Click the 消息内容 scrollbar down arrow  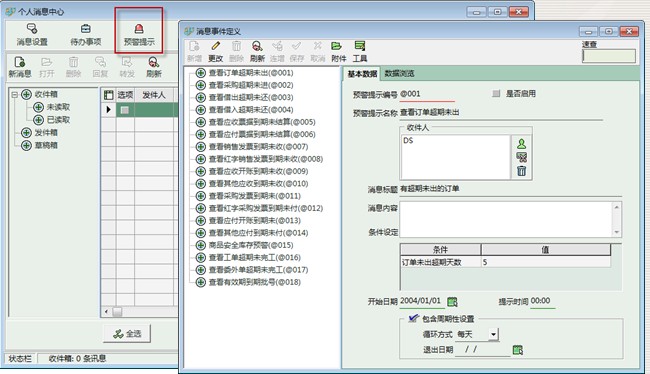[617, 233]
